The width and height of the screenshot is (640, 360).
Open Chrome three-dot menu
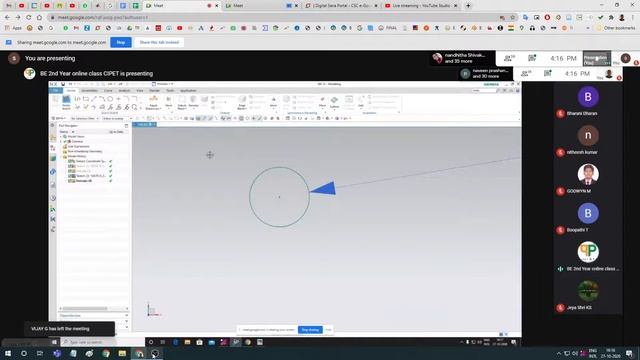coord(633,18)
